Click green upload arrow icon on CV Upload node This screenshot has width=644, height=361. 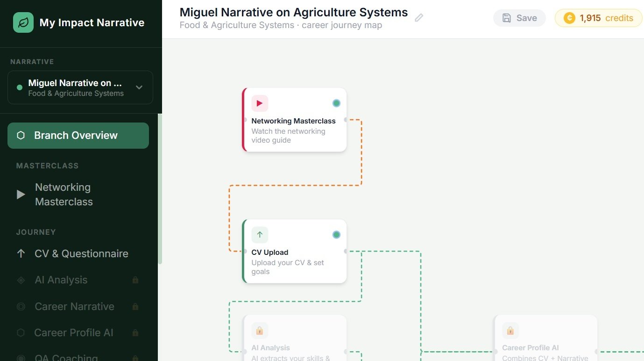260,235
